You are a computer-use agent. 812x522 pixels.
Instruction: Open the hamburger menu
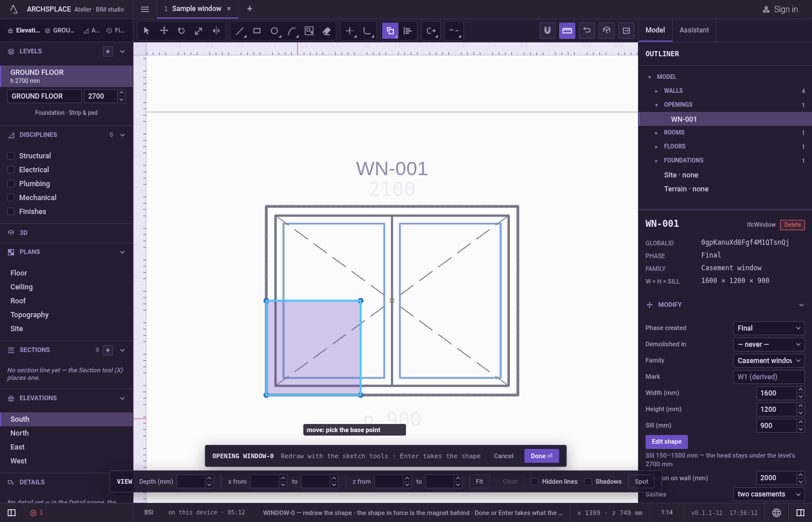(x=145, y=9)
